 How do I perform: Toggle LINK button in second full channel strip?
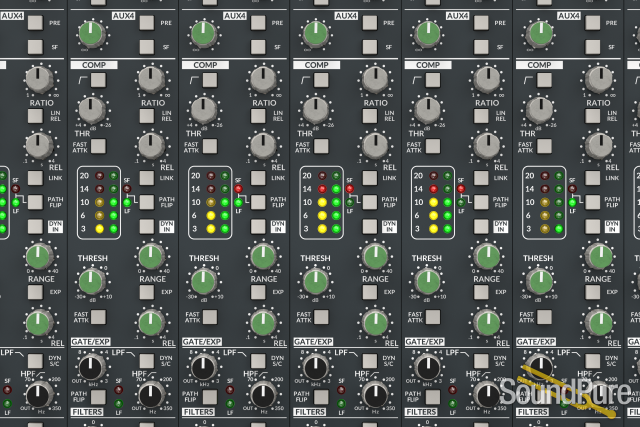pos(258,178)
